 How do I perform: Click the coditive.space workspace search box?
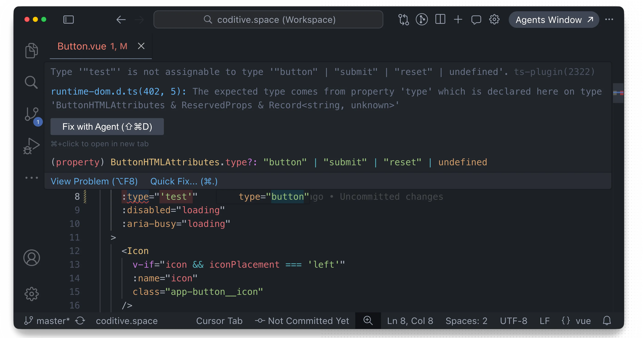point(268,19)
